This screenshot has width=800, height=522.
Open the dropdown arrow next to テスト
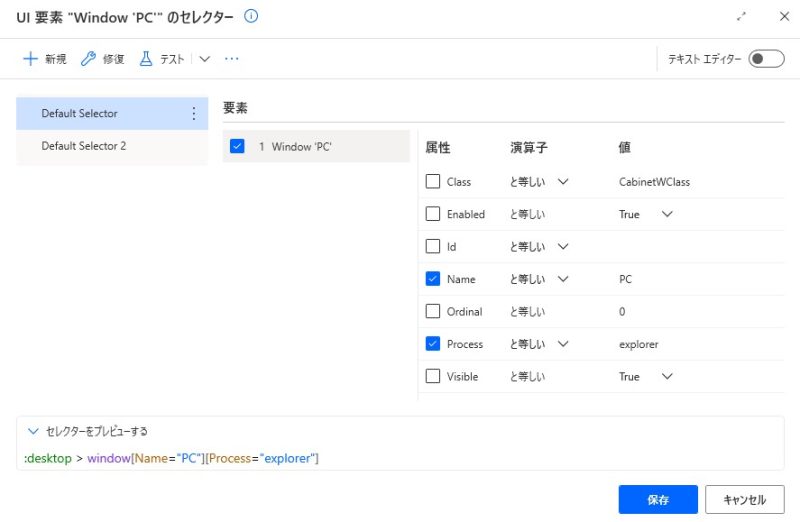tap(205, 59)
